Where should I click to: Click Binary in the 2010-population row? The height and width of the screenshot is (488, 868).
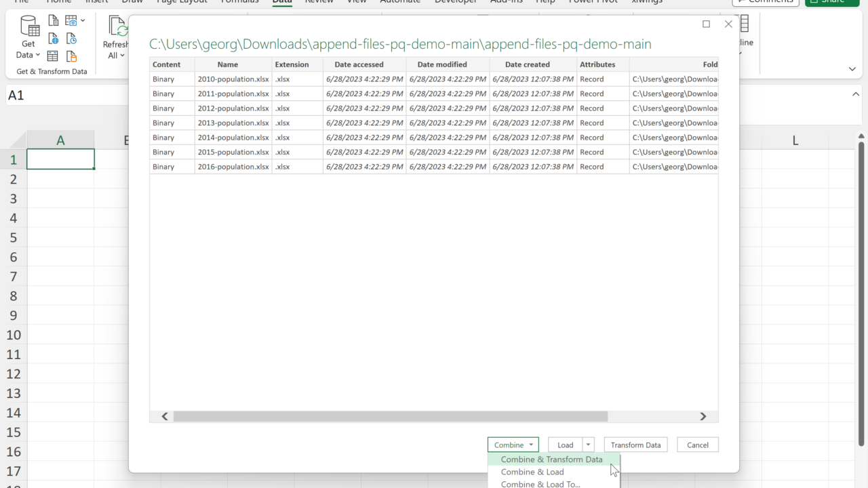click(163, 79)
